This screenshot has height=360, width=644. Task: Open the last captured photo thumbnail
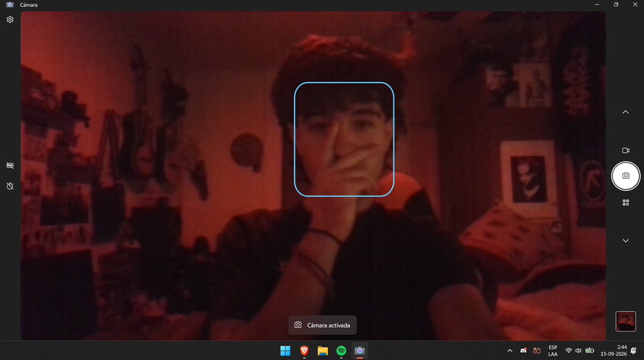pyautogui.click(x=625, y=321)
